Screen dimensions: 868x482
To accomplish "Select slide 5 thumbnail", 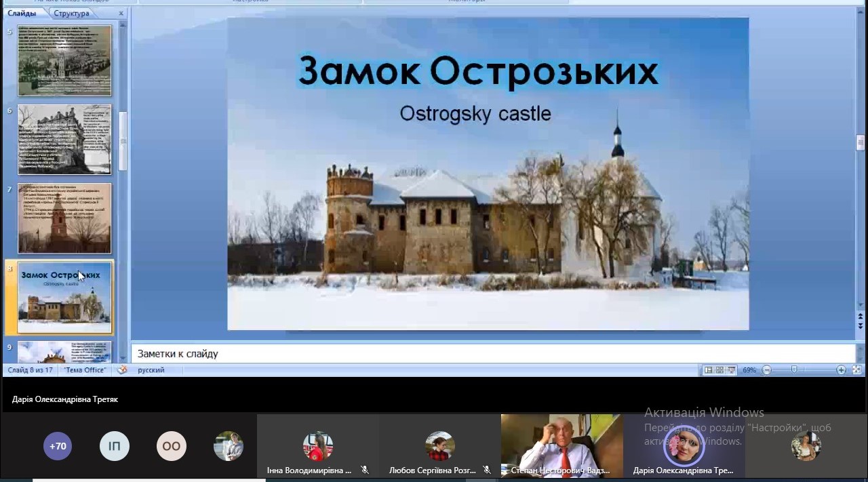I will pyautogui.click(x=64, y=61).
